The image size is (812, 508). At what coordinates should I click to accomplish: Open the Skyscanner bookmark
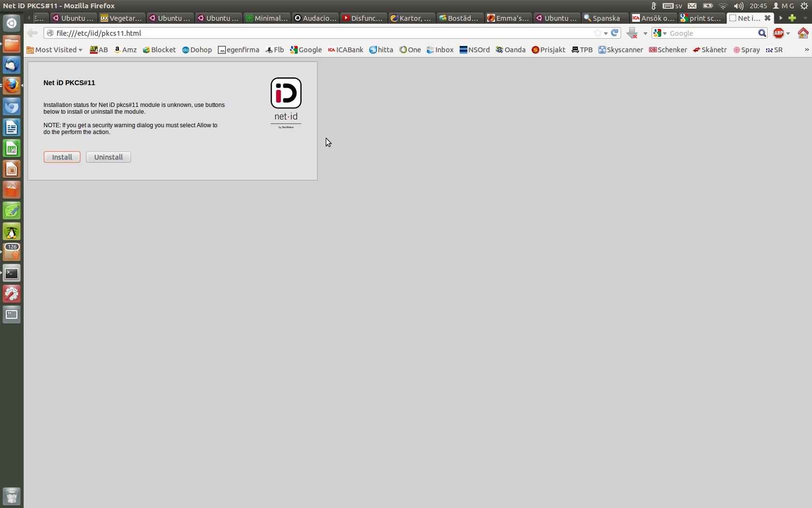point(621,50)
